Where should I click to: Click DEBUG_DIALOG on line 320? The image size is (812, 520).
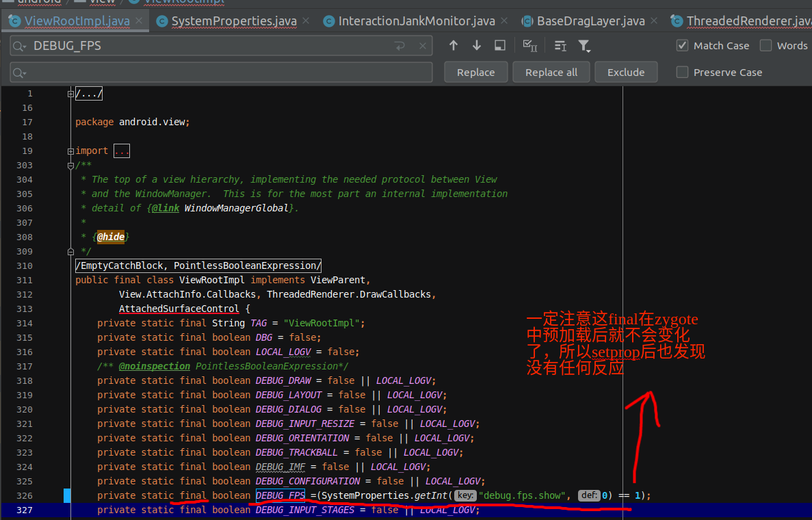click(x=289, y=409)
